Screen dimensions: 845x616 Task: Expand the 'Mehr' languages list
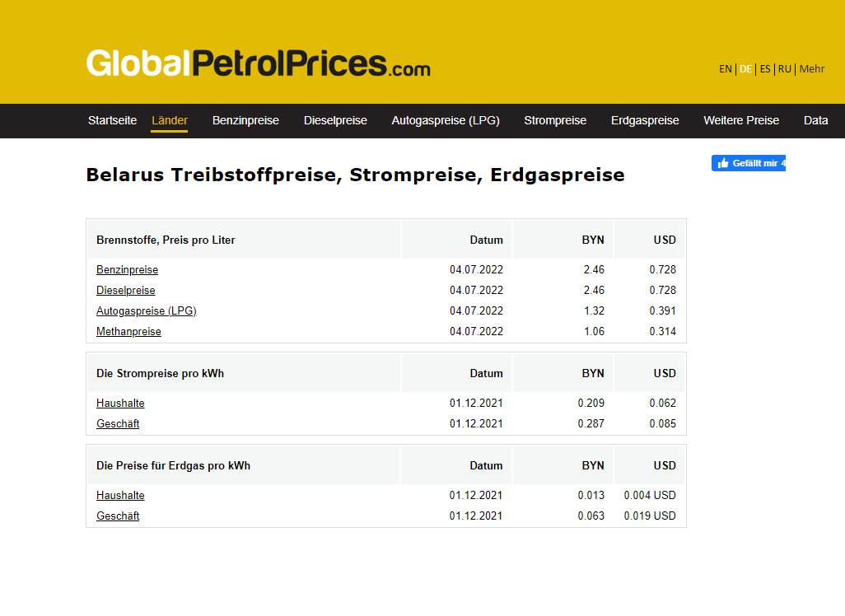(x=811, y=69)
